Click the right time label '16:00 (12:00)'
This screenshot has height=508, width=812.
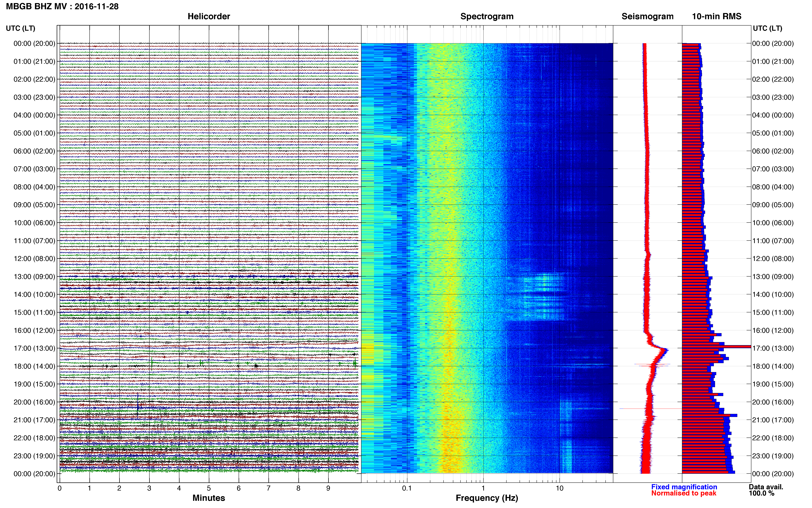[x=773, y=330]
